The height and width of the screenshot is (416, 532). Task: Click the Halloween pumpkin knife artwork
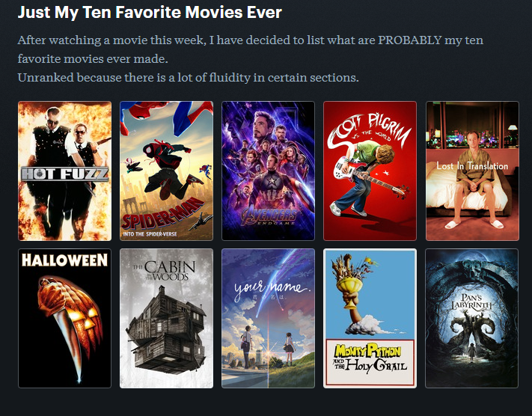(x=70, y=324)
